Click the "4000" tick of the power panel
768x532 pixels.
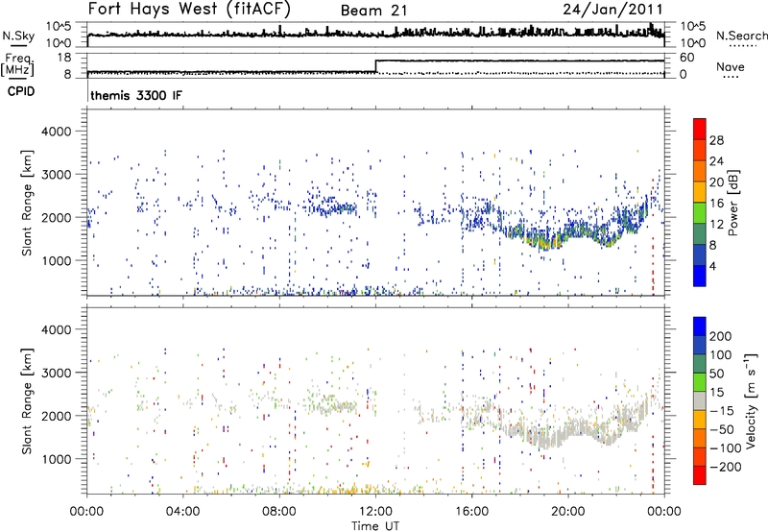(57, 132)
